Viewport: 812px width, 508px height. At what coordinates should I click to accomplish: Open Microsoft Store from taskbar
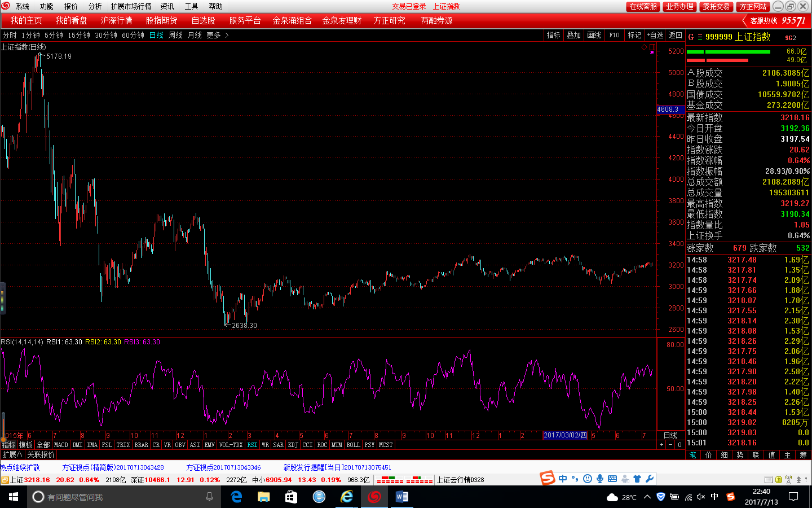(291, 497)
